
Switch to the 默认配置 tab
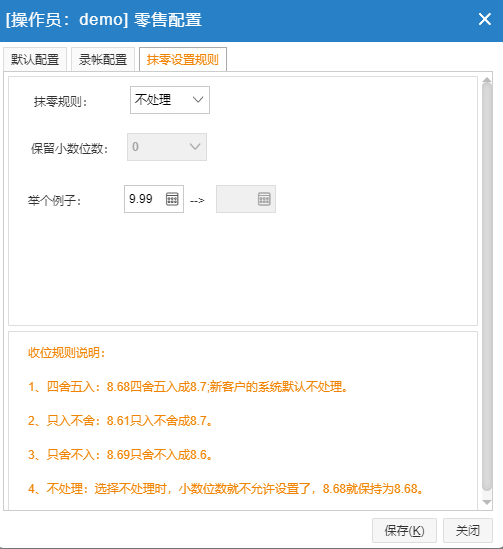point(35,60)
